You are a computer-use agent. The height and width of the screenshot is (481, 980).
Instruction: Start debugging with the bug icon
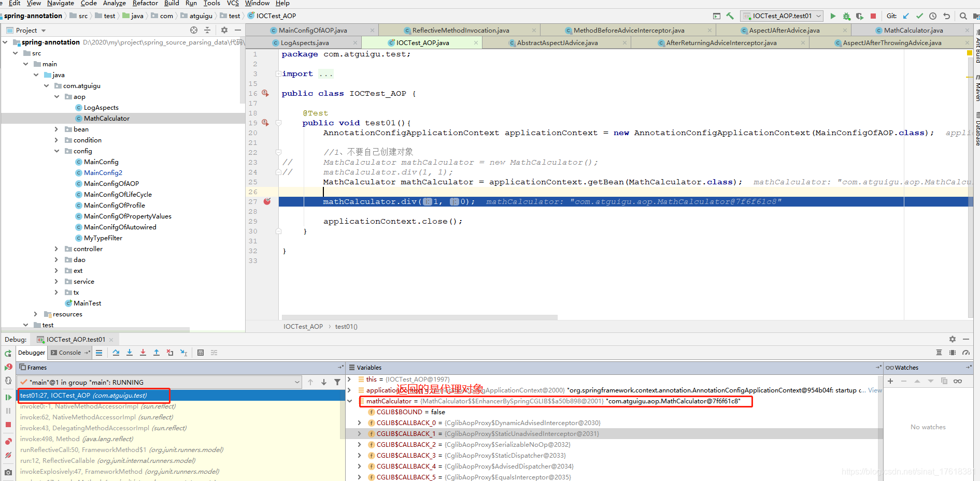(846, 16)
